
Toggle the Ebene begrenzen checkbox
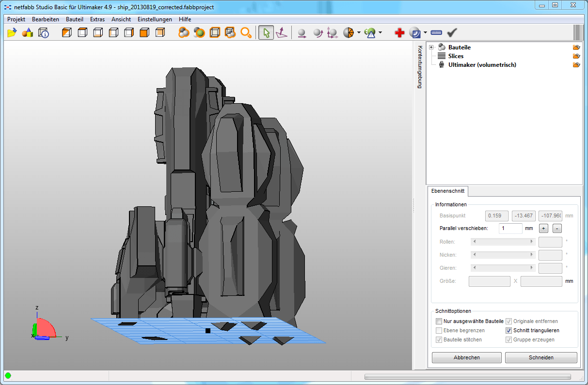click(439, 330)
